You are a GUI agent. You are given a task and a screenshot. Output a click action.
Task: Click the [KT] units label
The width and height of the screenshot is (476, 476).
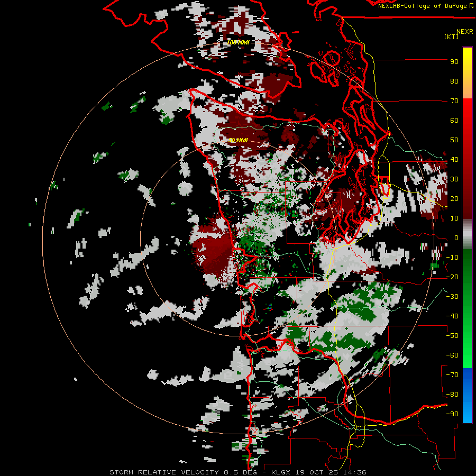click(x=451, y=36)
